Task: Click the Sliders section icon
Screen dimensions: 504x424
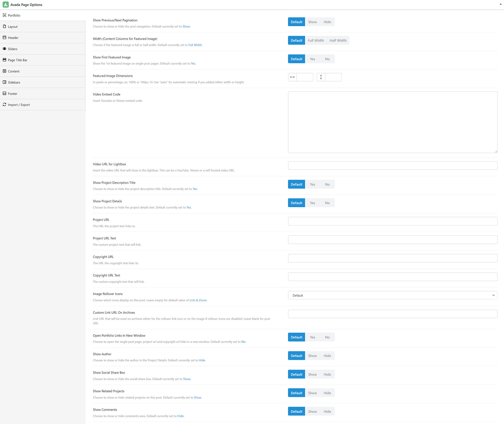Action: 4,49
